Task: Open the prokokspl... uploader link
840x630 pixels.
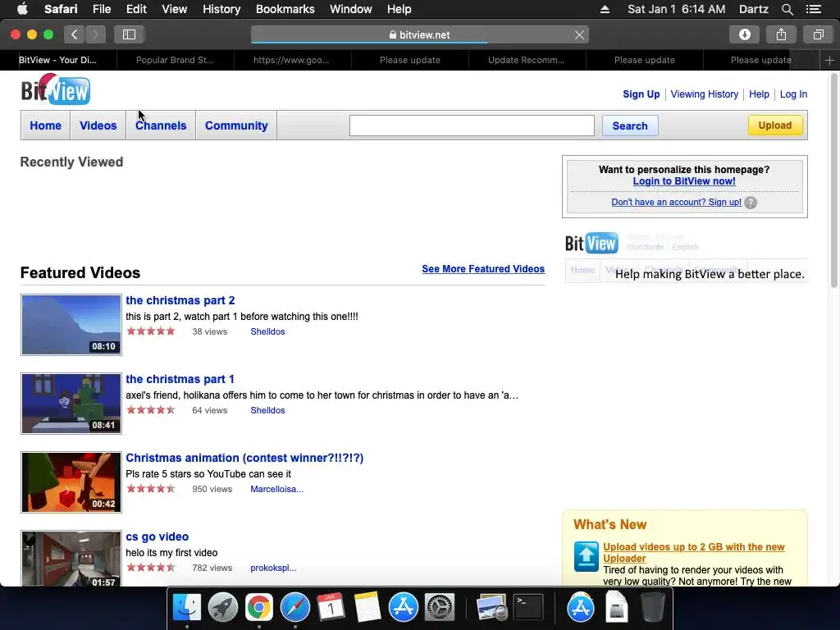Action: pyautogui.click(x=273, y=568)
